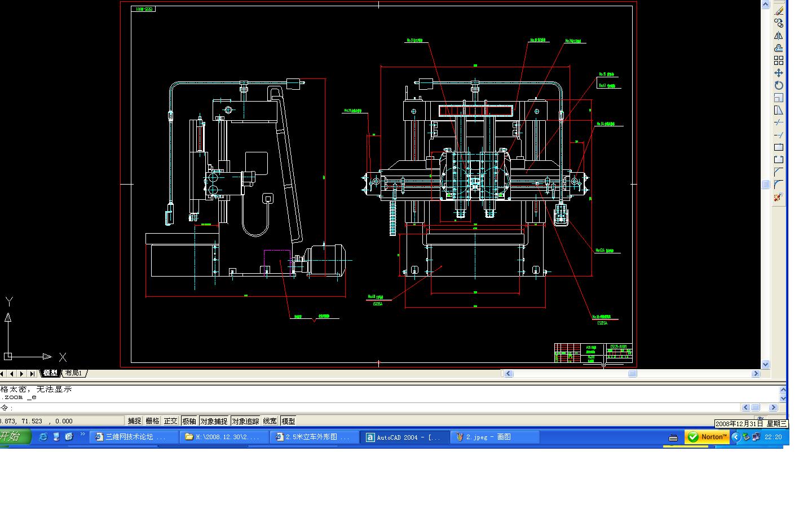
Task: Click the network connection tray icon
Action: tap(756, 437)
